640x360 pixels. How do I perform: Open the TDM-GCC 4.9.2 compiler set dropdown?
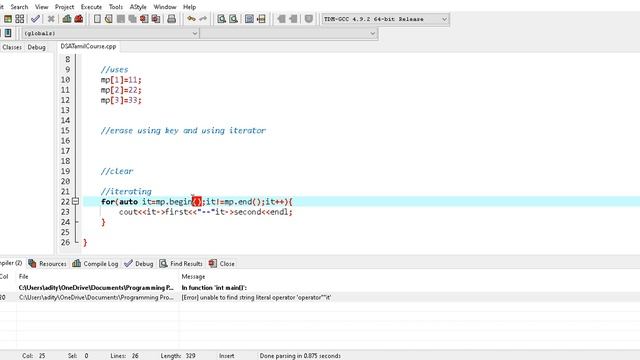click(385, 19)
